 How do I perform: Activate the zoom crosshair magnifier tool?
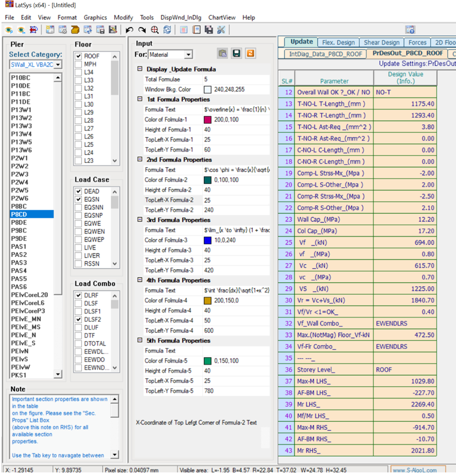tap(155, 30)
